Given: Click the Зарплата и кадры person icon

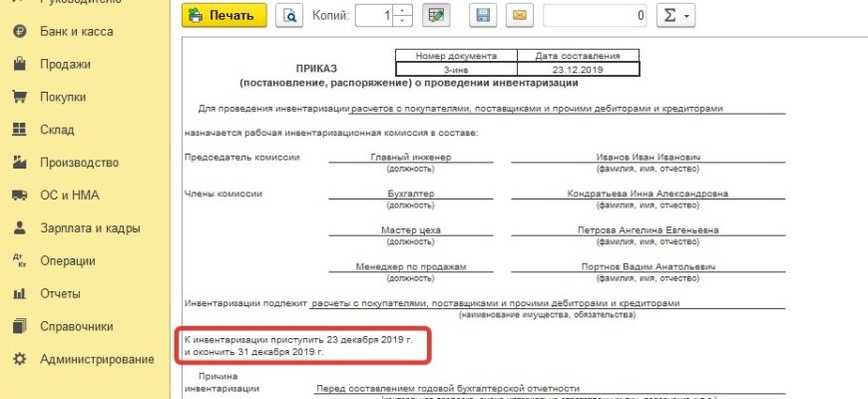Looking at the screenshot, I should [x=18, y=228].
